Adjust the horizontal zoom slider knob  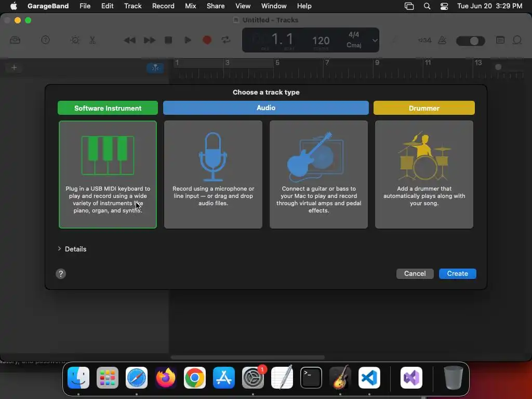point(498,67)
